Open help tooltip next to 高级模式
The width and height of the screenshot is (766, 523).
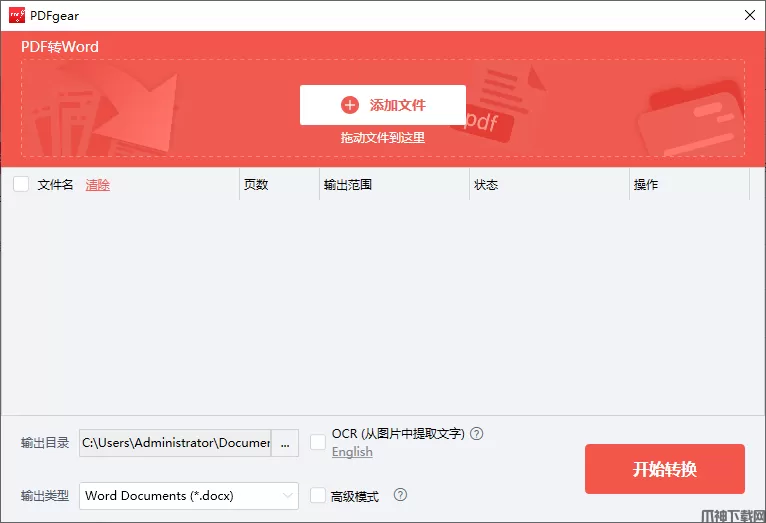400,495
